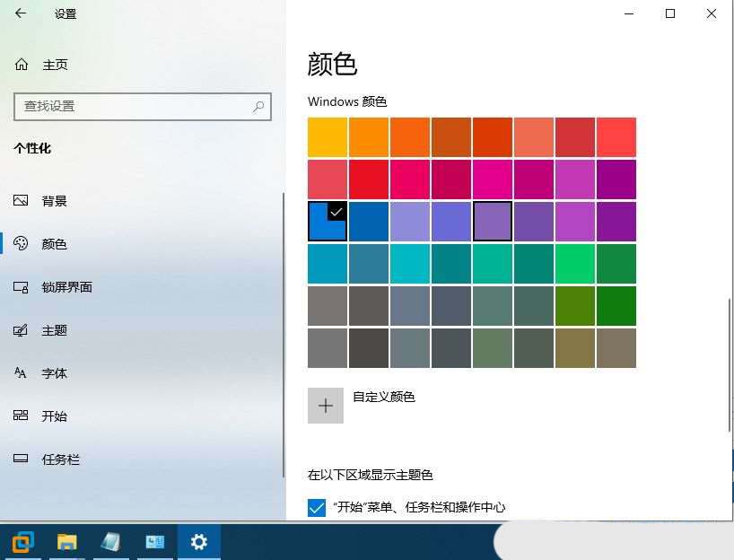Open 背景 settings via its picture icon
Image resolution: width=734 pixels, height=560 pixels.
22,201
